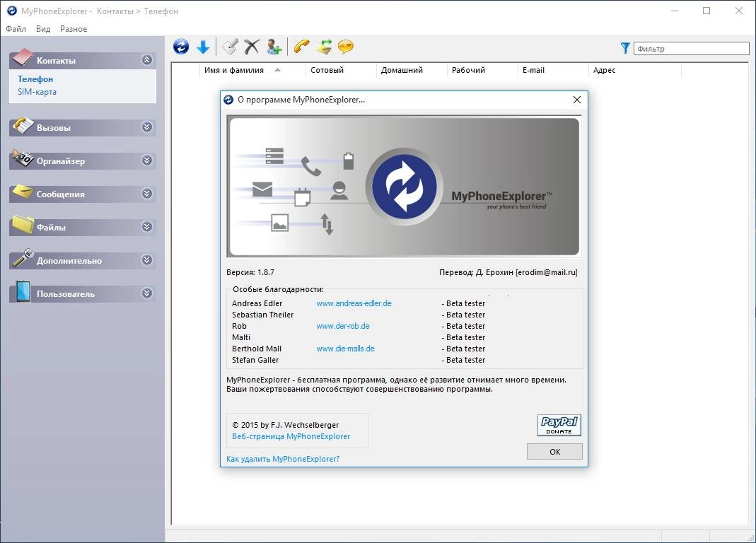Open the Вид menu

[43, 29]
